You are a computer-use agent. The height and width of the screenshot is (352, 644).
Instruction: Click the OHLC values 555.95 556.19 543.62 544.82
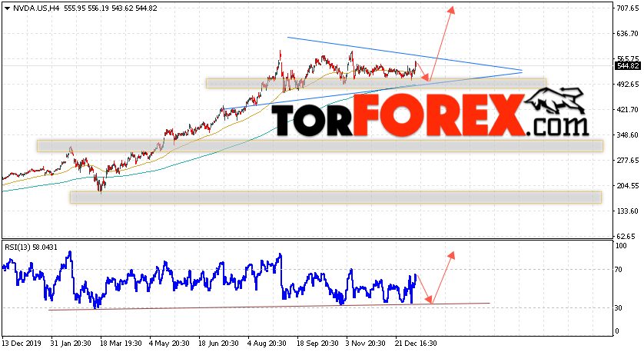[x=111, y=8]
